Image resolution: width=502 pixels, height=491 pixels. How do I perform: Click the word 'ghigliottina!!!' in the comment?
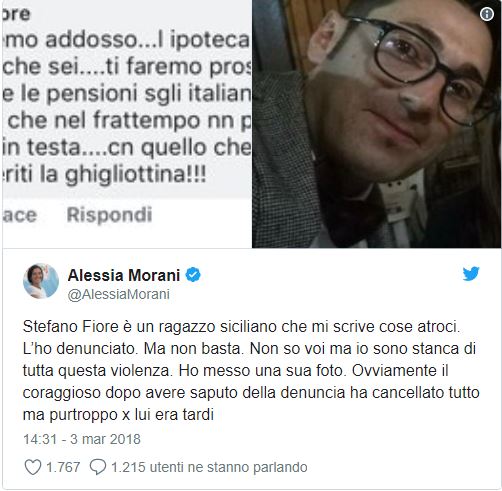pyautogui.click(x=135, y=174)
